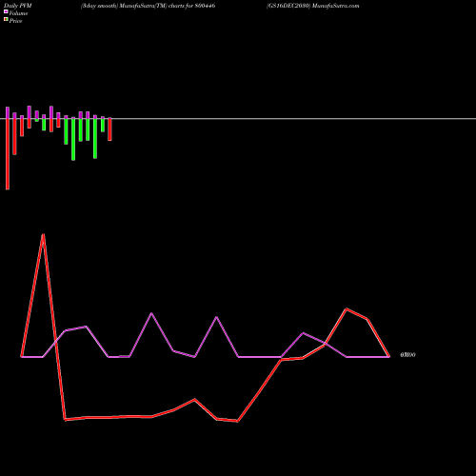Click the longest green bar in the bar chart
Image resolution: width=476 pixels, height=476 pixels.
click(x=73, y=139)
